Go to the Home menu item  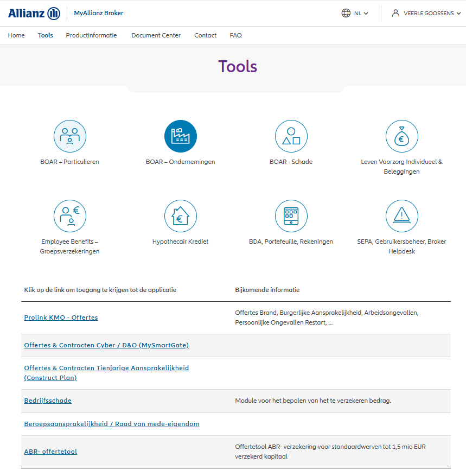pyautogui.click(x=16, y=35)
